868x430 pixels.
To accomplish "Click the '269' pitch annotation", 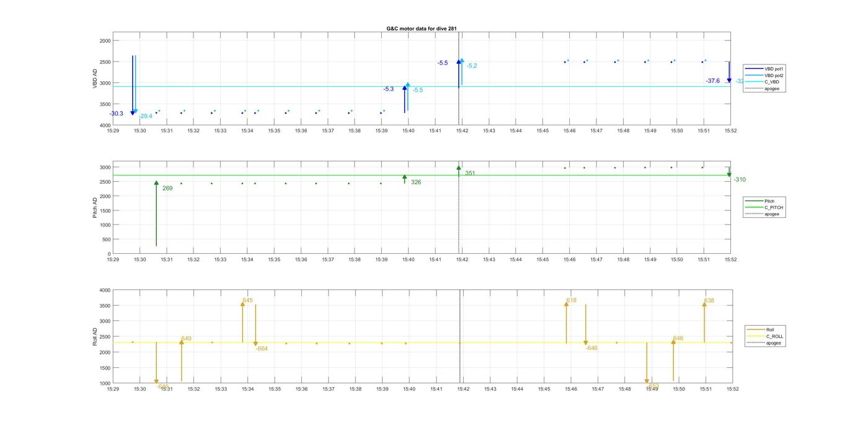I will (167, 188).
